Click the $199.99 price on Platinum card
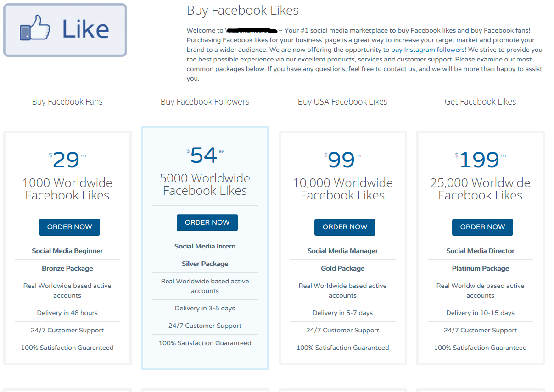554x392 pixels. click(x=480, y=160)
